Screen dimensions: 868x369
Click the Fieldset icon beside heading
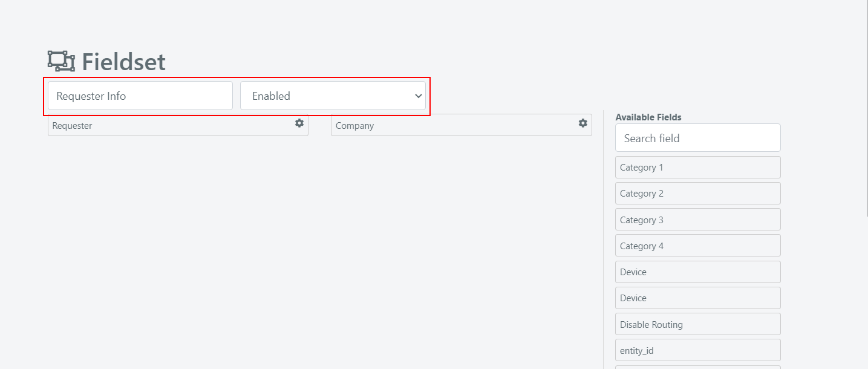(x=61, y=61)
